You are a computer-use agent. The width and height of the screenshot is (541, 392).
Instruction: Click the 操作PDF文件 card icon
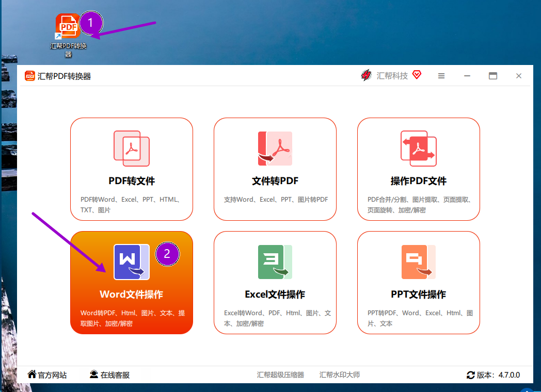(x=419, y=148)
